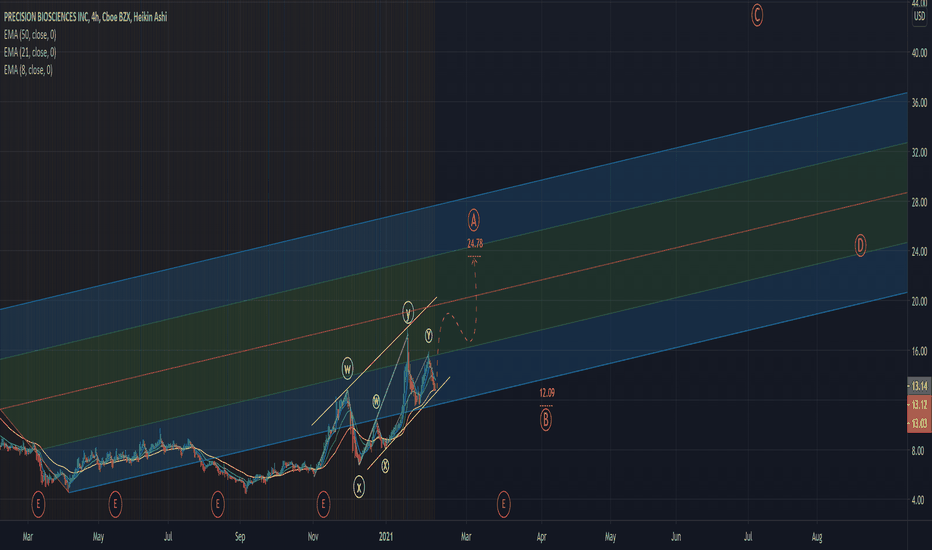932x550 pixels.
Task: Click the 32.00 price axis label
Action: (x=919, y=153)
